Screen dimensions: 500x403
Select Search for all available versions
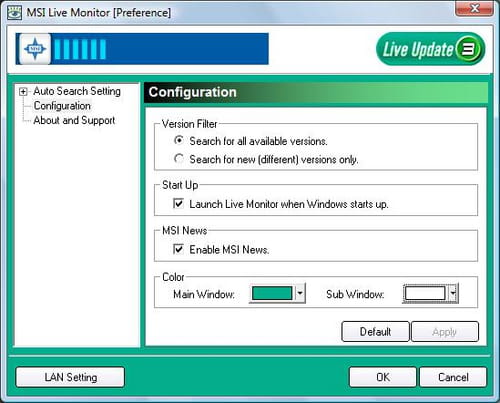click(x=179, y=140)
